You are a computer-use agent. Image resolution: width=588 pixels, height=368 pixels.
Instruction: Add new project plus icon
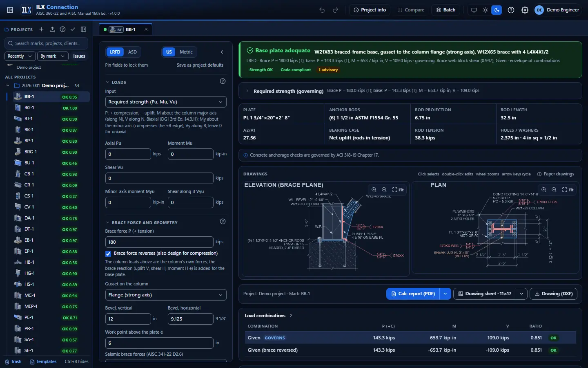tap(41, 29)
